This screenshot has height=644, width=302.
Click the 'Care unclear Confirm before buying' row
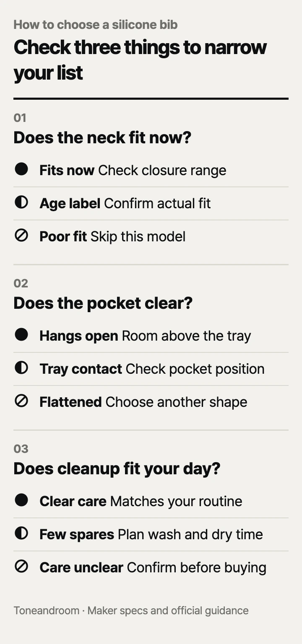[x=151, y=568]
